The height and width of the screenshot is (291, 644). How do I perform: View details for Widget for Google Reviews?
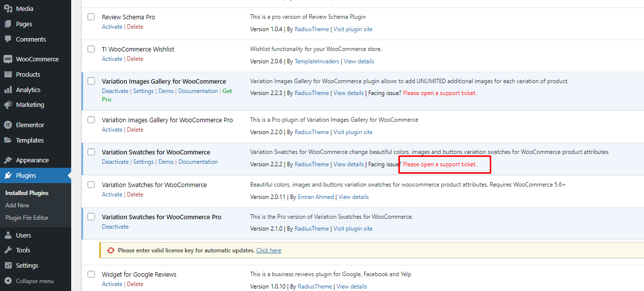tap(352, 287)
